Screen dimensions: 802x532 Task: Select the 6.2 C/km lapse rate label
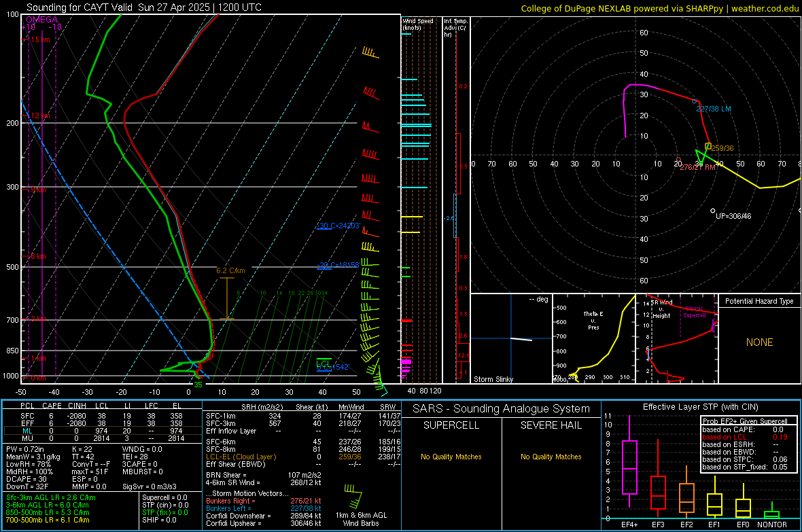(230, 270)
